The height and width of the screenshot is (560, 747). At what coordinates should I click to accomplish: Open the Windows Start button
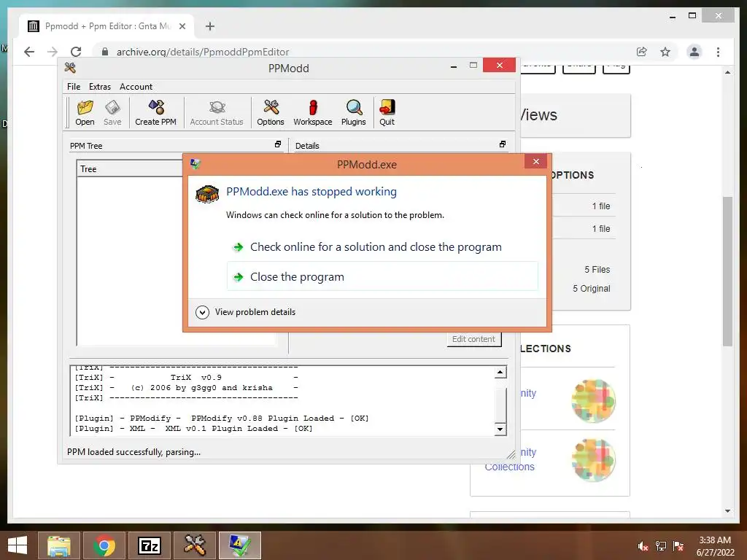coord(18,545)
